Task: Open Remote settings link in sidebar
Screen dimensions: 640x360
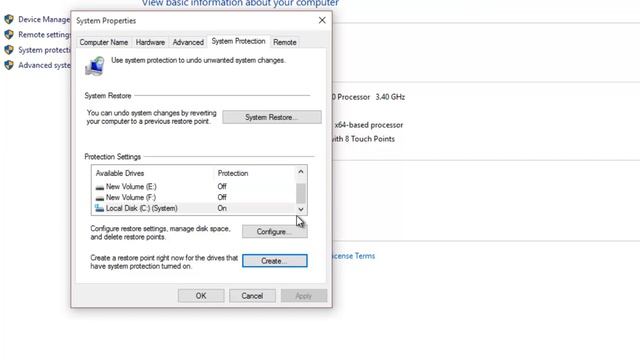Action: tap(44, 35)
